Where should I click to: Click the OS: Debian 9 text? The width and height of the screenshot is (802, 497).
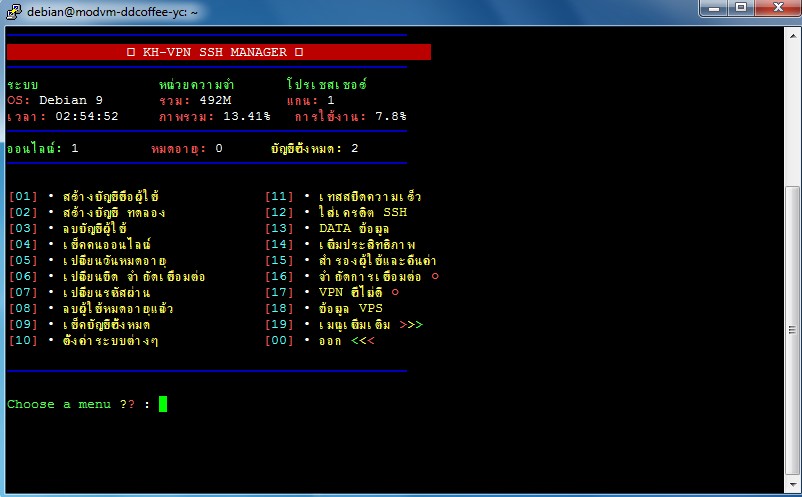pos(55,100)
